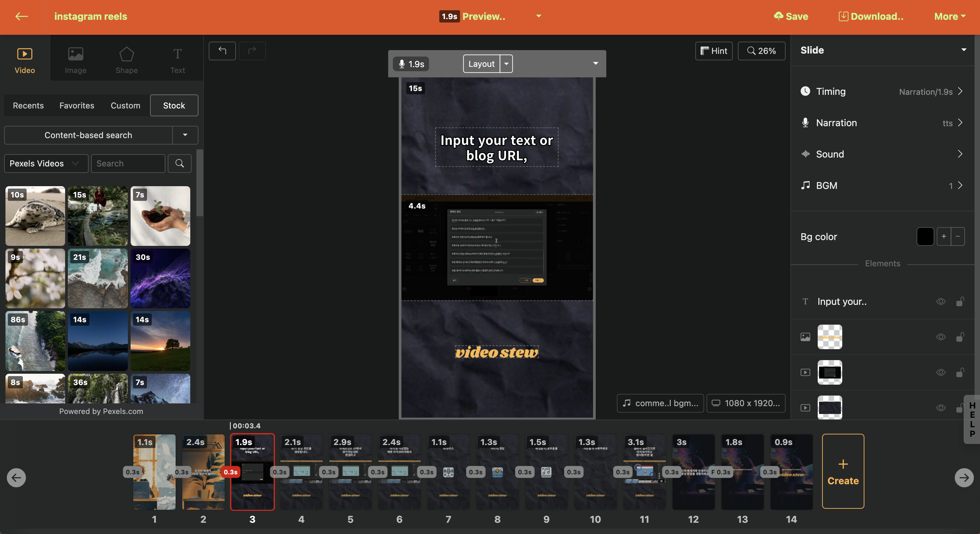Image resolution: width=980 pixels, height=534 pixels.
Task: Lock the video stew logo element
Action: pyautogui.click(x=961, y=337)
